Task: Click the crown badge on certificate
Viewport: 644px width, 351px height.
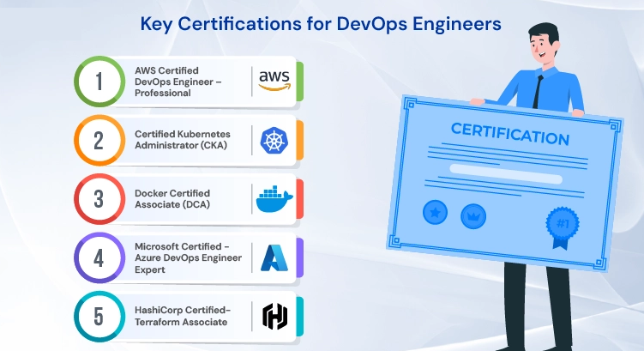Action: (472, 214)
